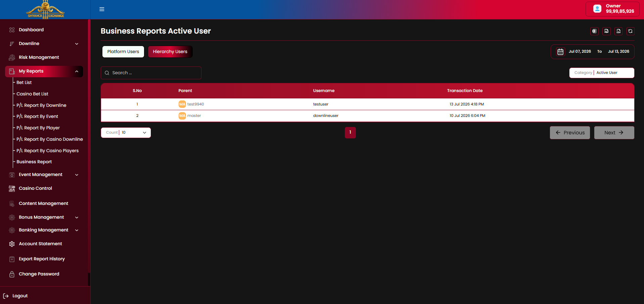This screenshot has width=644, height=304.
Task: Click the Bonus Management icon
Action: (x=12, y=217)
